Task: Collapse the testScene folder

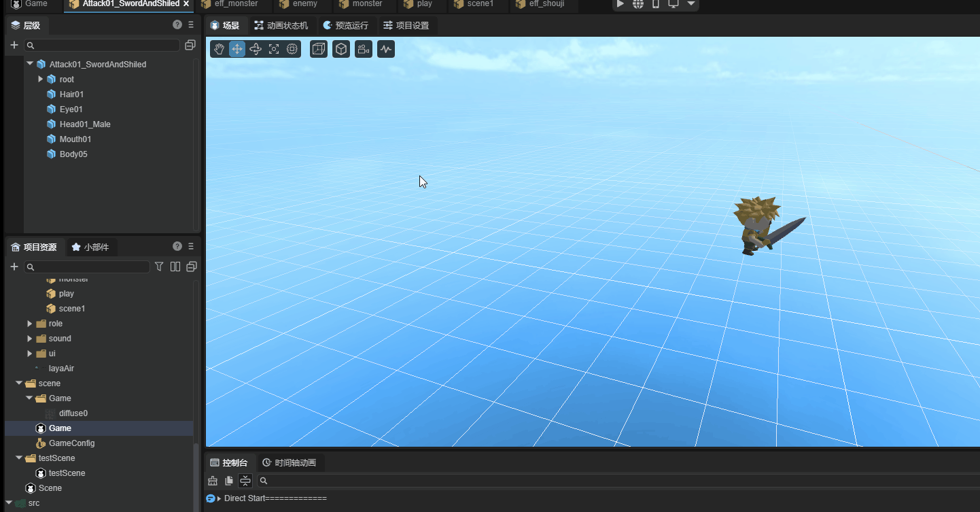Action: [19, 458]
